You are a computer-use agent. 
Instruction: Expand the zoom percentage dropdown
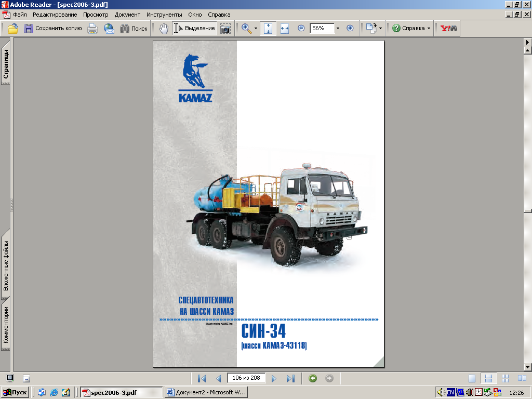point(338,29)
